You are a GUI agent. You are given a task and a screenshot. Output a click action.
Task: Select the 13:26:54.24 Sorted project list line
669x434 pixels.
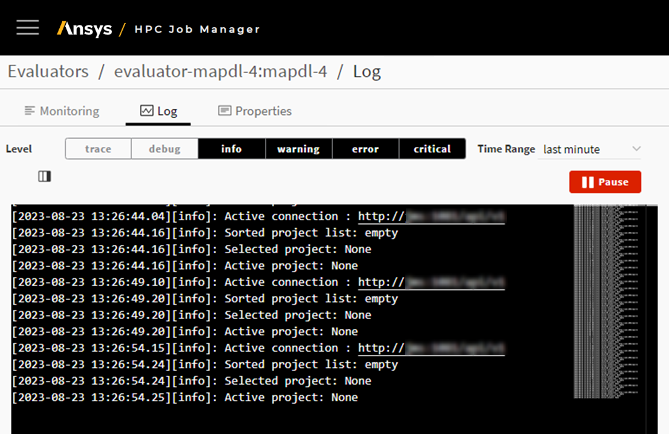pyautogui.click(x=205, y=364)
